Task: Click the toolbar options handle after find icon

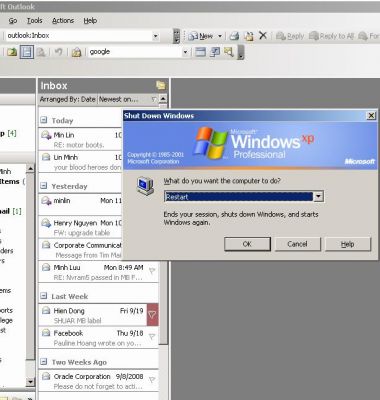Action: point(240,52)
